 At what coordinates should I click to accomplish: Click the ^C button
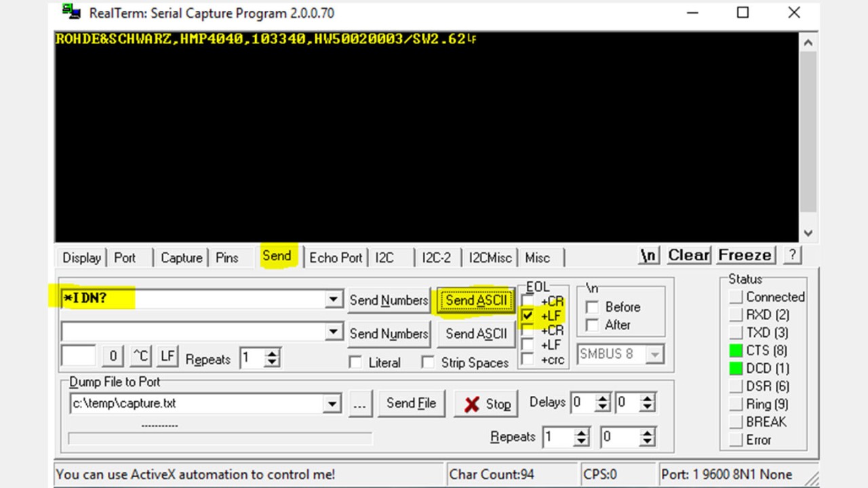140,356
